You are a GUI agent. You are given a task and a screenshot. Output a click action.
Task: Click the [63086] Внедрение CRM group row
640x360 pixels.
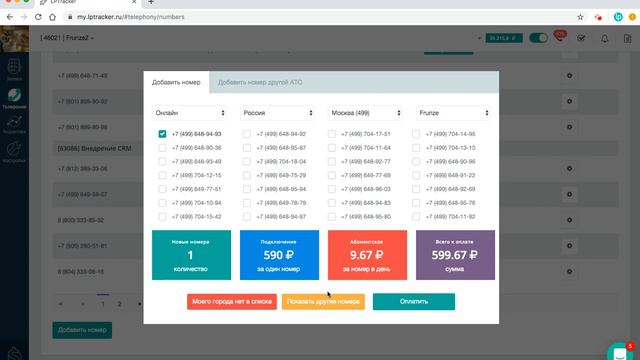pyautogui.click(x=335, y=148)
